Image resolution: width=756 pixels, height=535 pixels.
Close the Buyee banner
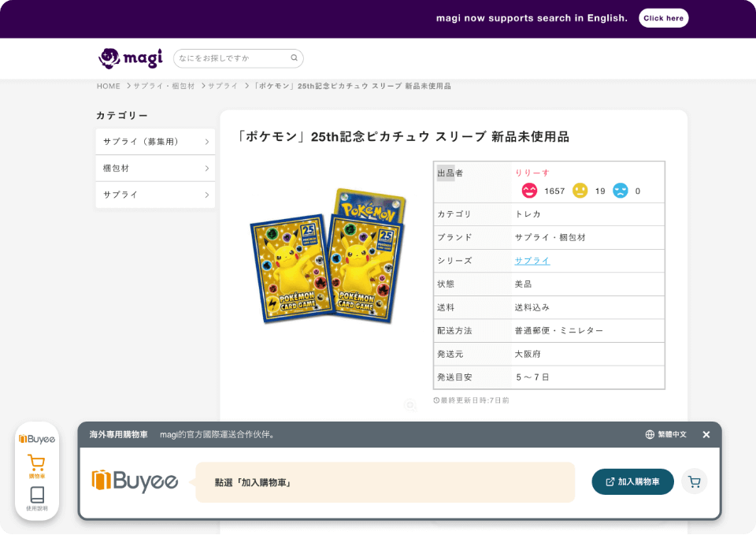[x=706, y=435]
